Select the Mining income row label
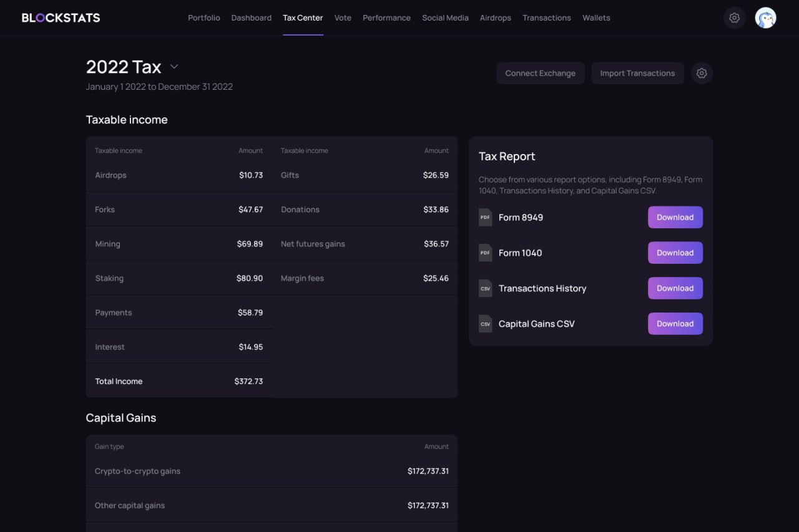This screenshot has height=532, width=799. pos(107,244)
